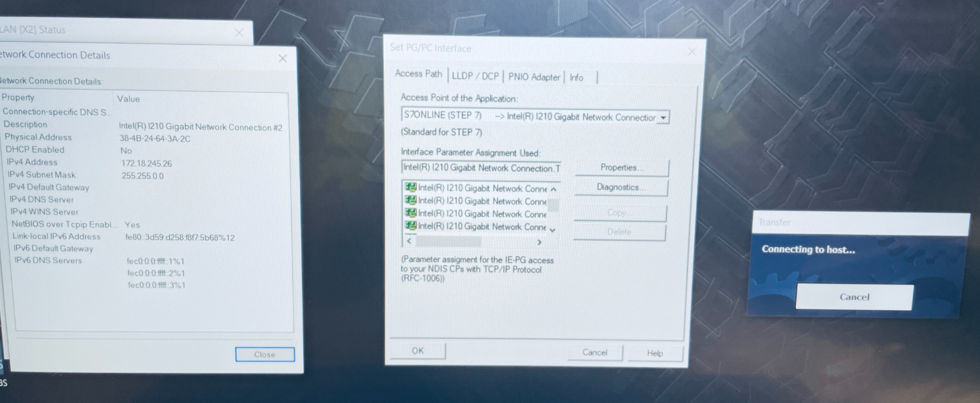
Task: Click the interface list scroll-up arrow
Action: pos(553,189)
